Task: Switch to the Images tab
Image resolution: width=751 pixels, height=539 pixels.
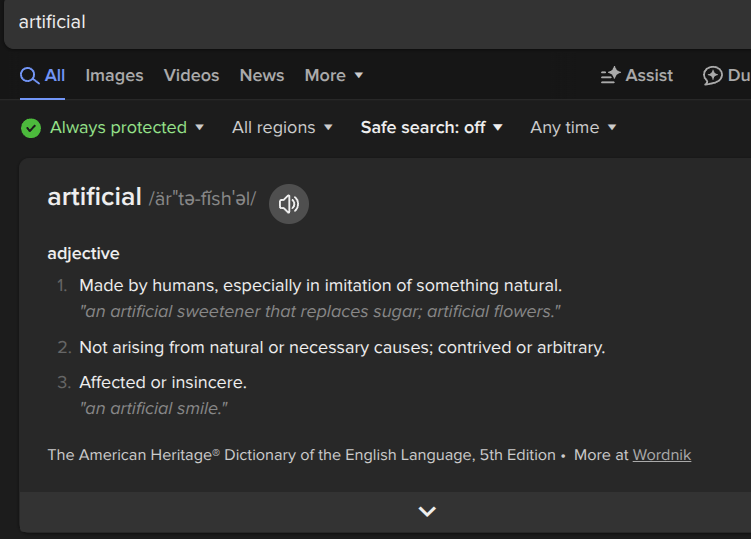Action: (114, 75)
